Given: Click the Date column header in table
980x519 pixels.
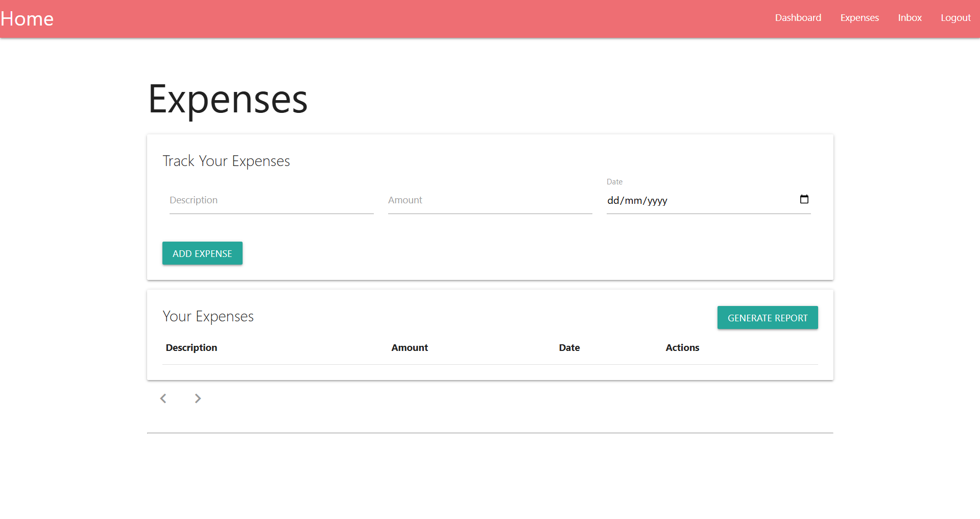Looking at the screenshot, I should click(x=569, y=348).
